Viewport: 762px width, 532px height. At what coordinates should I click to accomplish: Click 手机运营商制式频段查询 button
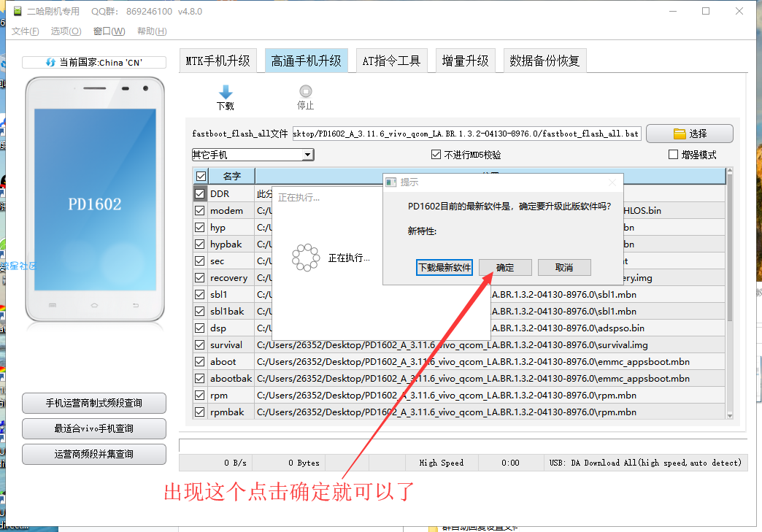pyautogui.click(x=94, y=403)
